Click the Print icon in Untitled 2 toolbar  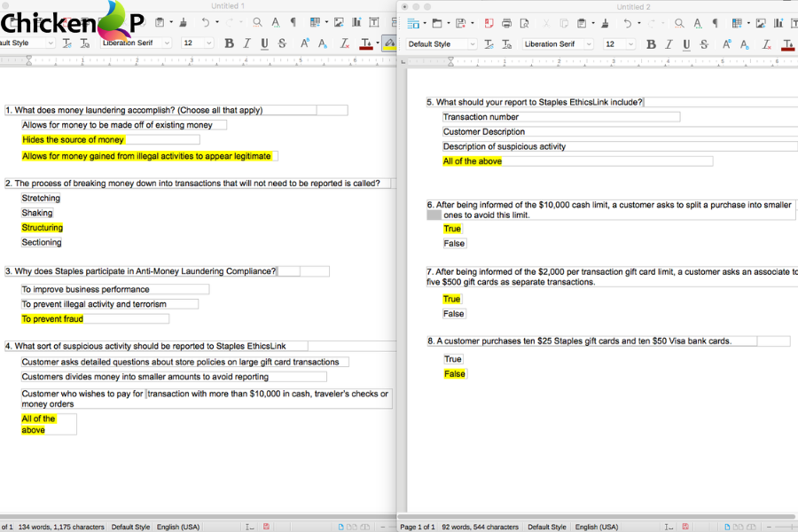click(x=506, y=23)
